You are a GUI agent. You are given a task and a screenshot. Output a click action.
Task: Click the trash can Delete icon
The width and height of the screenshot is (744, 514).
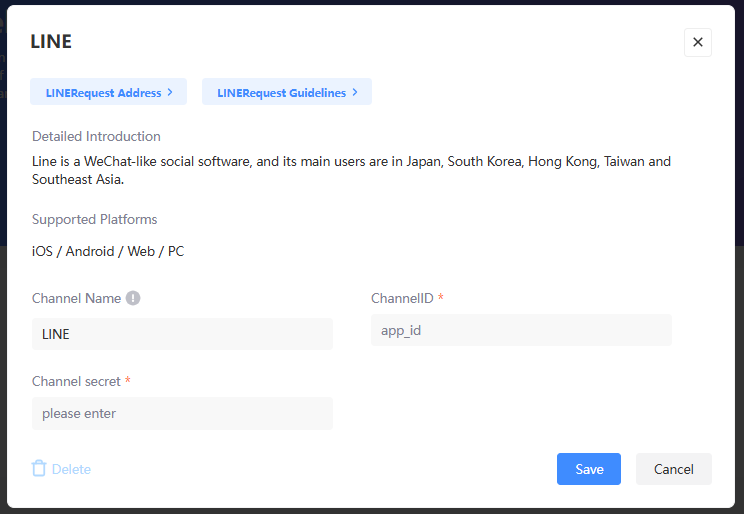39,468
